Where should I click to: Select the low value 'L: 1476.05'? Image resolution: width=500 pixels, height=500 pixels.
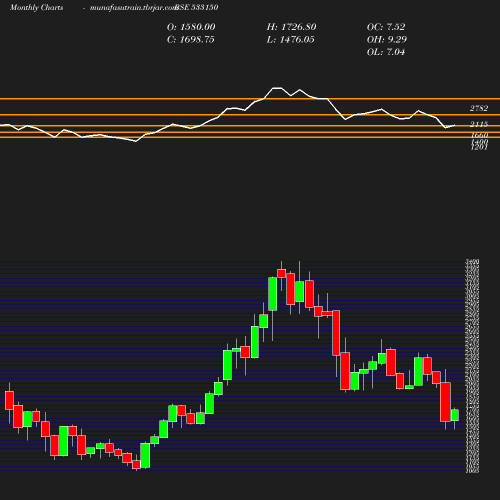pyautogui.click(x=290, y=40)
